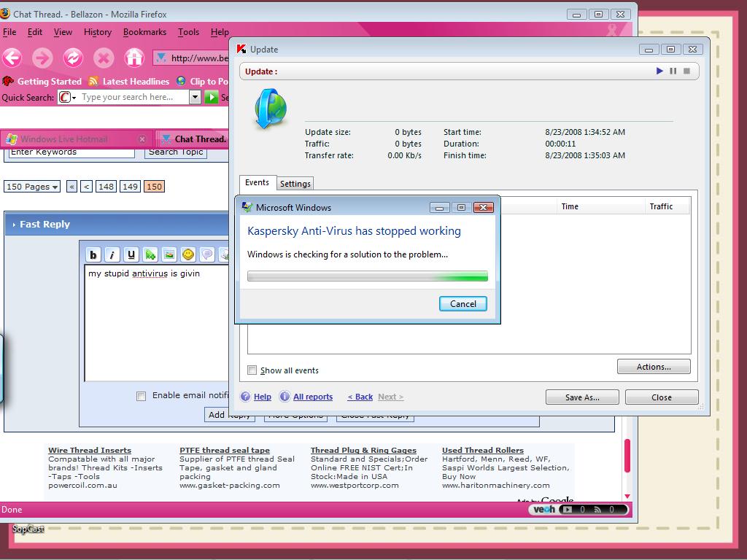The height and width of the screenshot is (560, 747).
Task: Open the View menu in Firefox
Action: pos(63,32)
